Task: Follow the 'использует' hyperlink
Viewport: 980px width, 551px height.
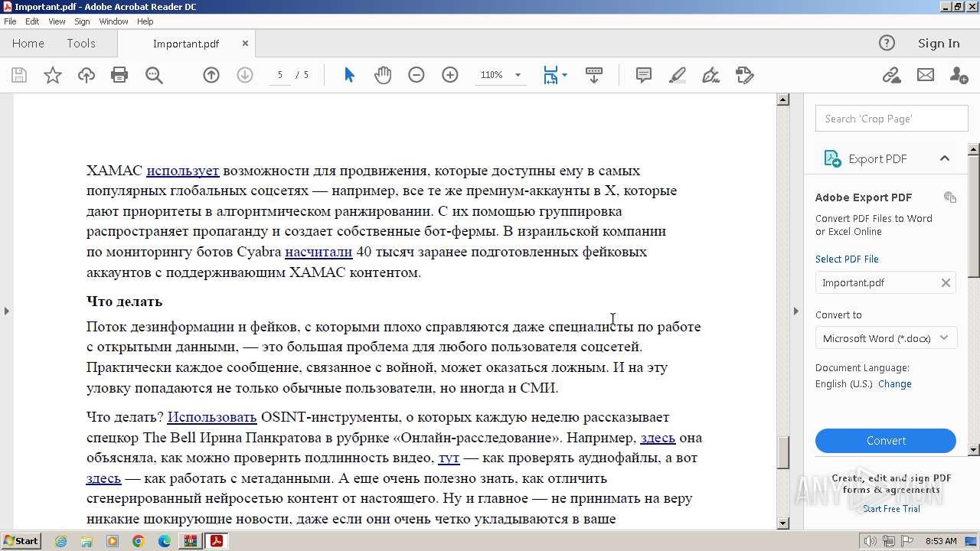Action: pyautogui.click(x=183, y=171)
